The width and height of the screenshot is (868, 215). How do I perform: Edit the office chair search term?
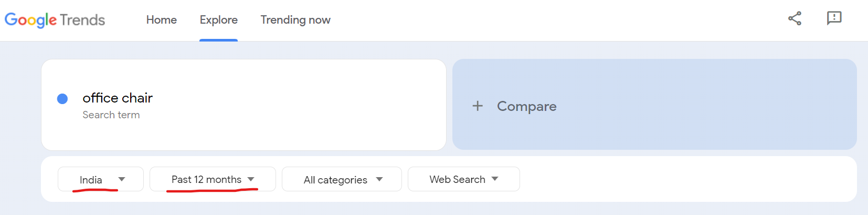[118, 98]
